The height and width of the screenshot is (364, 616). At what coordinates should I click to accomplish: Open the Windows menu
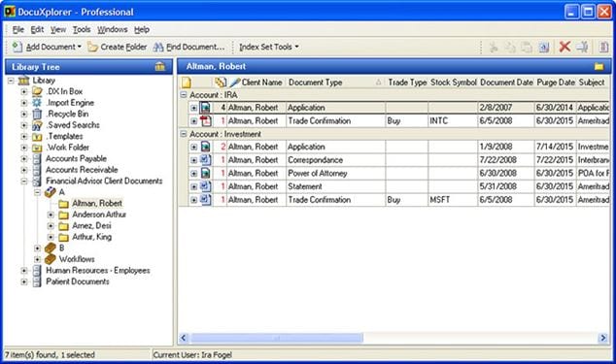tap(113, 29)
